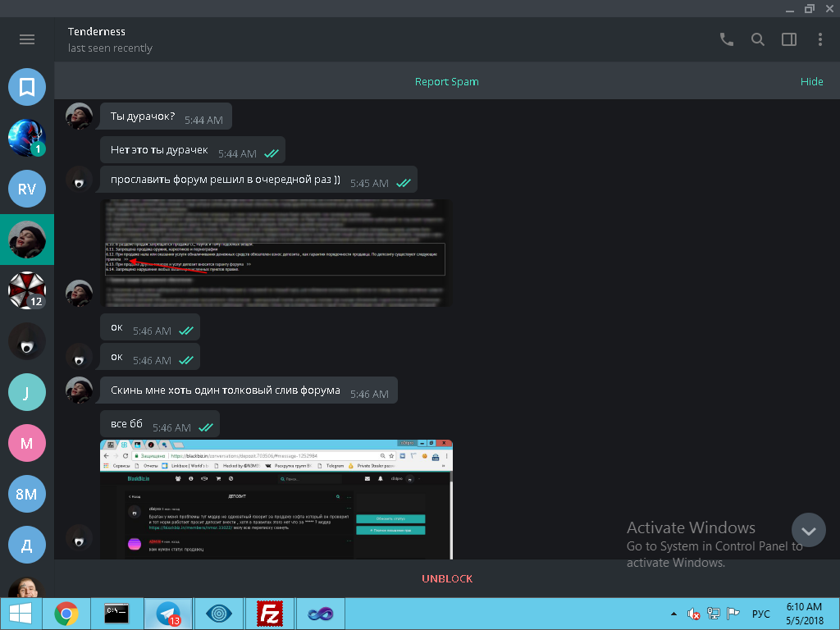This screenshot has height=630, width=840.
Task: Toggle the right info side panel
Action: (789, 39)
